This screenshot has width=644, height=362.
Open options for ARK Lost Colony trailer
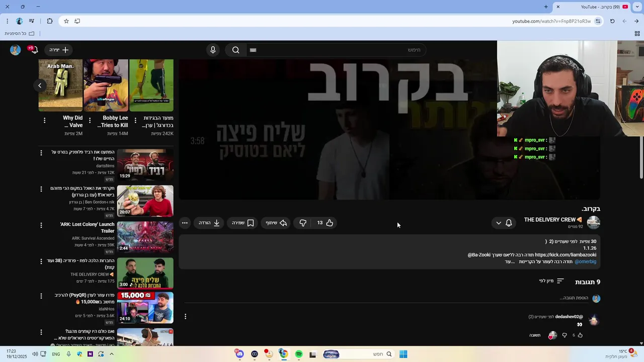(x=41, y=225)
